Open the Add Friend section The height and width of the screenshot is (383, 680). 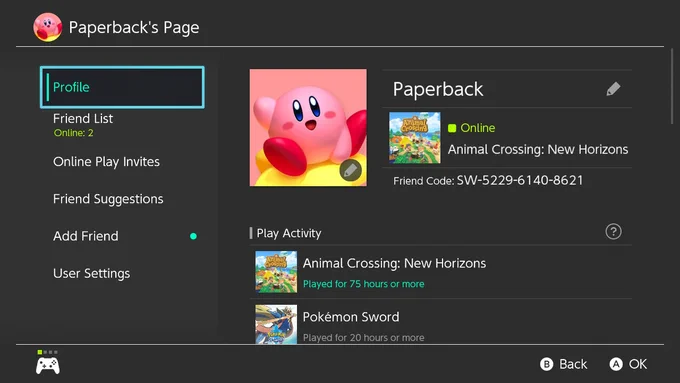pos(85,236)
